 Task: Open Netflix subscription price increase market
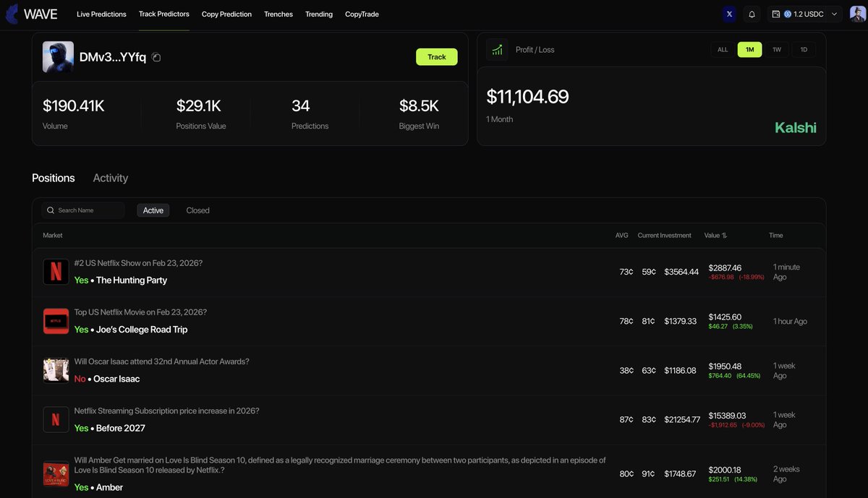[x=166, y=411]
